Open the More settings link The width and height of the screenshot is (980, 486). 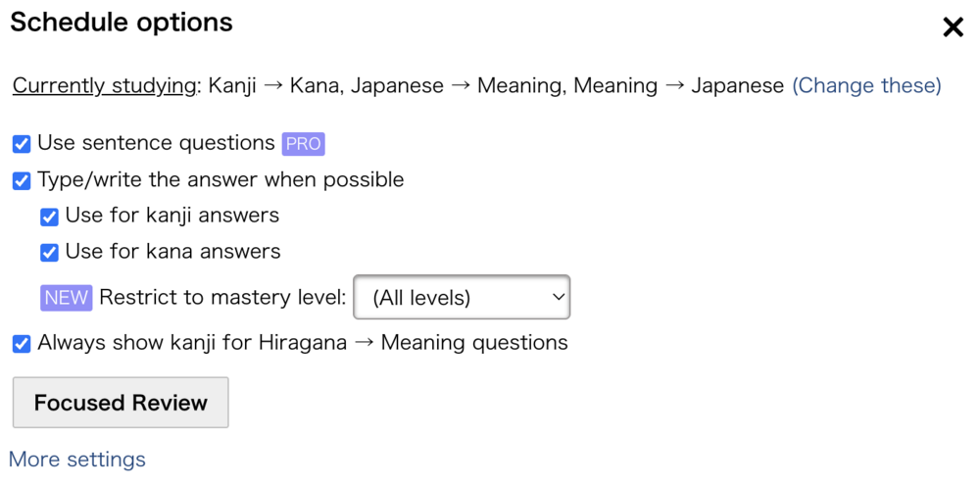77,460
